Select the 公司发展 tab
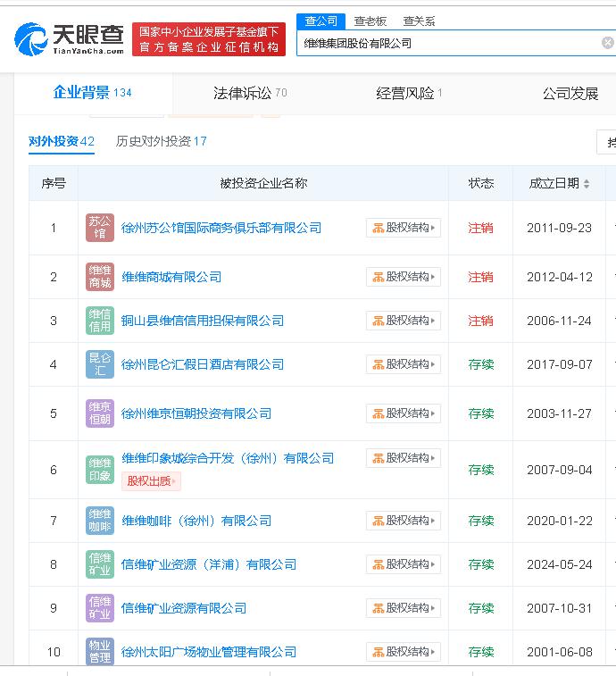The width and height of the screenshot is (616, 676). pyautogui.click(x=570, y=93)
